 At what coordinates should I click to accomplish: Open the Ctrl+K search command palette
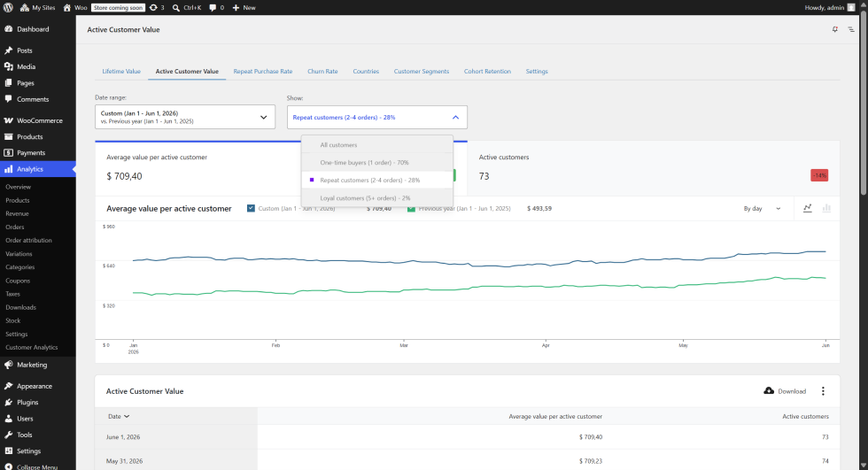[x=187, y=8]
